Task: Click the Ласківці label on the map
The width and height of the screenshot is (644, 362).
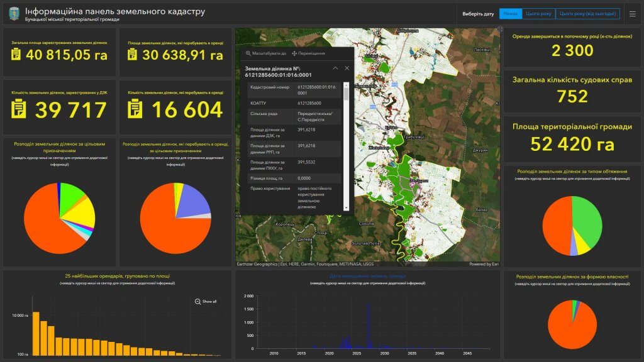Action: pyautogui.click(x=482, y=49)
